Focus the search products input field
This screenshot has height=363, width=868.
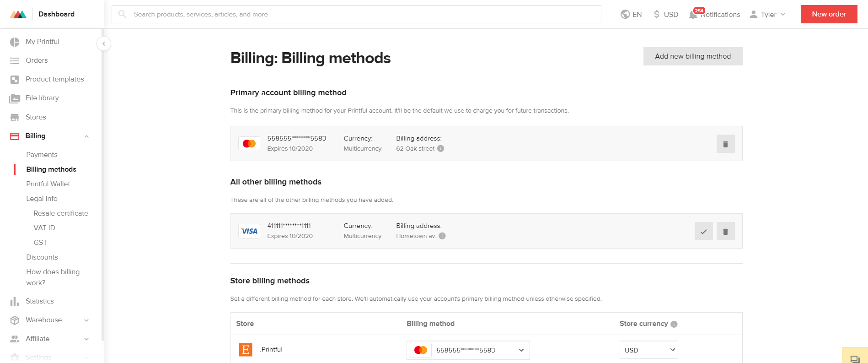[x=356, y=14]
